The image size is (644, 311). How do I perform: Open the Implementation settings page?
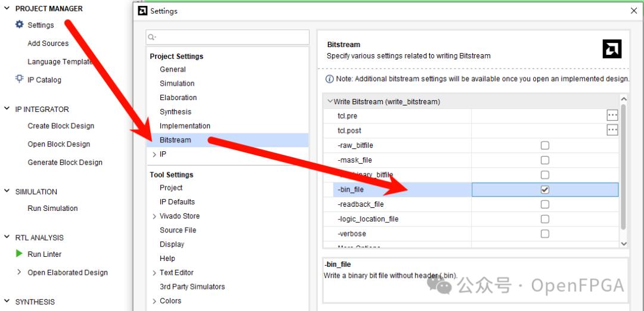pyautogui.click(x=185, y=126)
